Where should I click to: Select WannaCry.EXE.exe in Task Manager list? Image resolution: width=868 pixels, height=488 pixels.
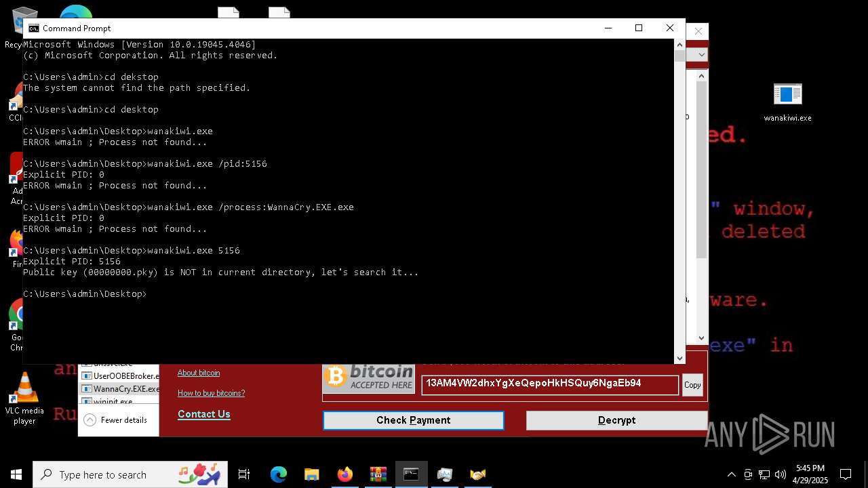120,389
